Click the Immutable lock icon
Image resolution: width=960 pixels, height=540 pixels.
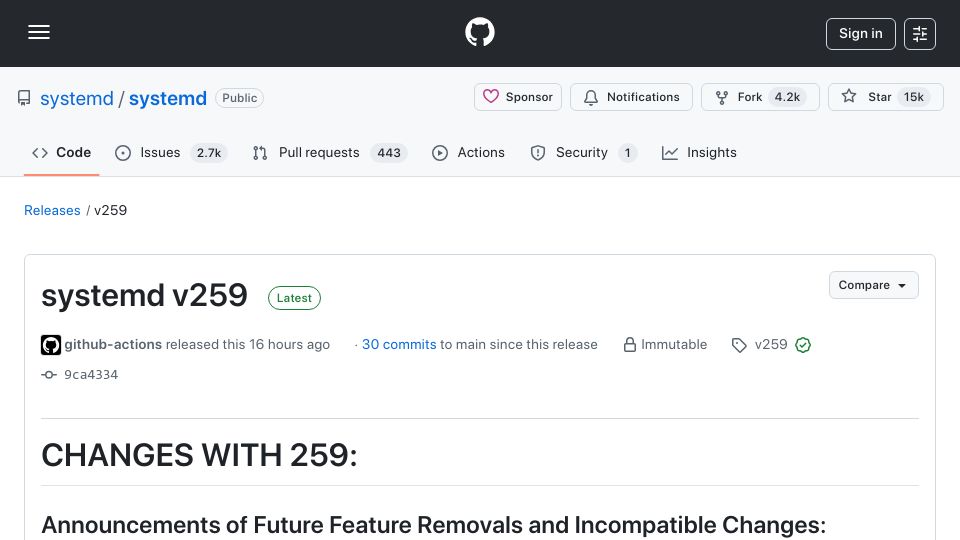click(x=629, y=345)
